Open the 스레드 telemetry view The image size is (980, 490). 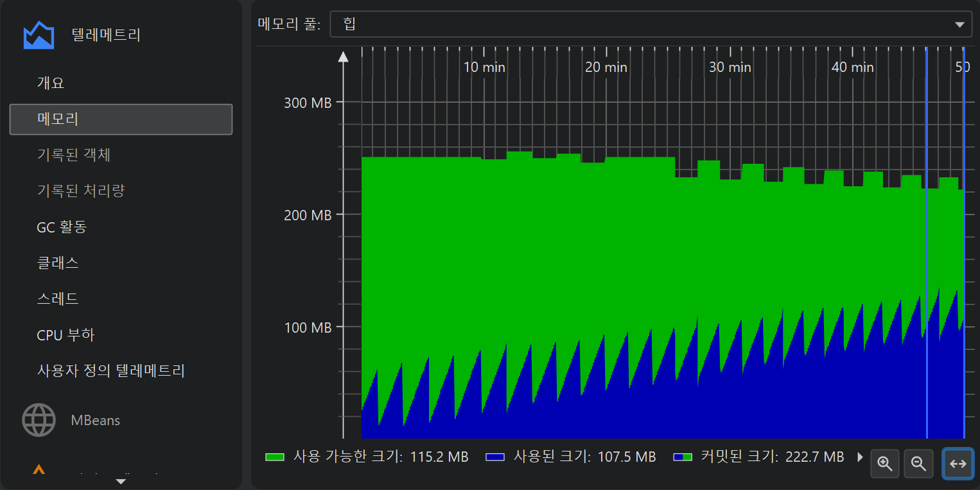[x=58, y=299]
